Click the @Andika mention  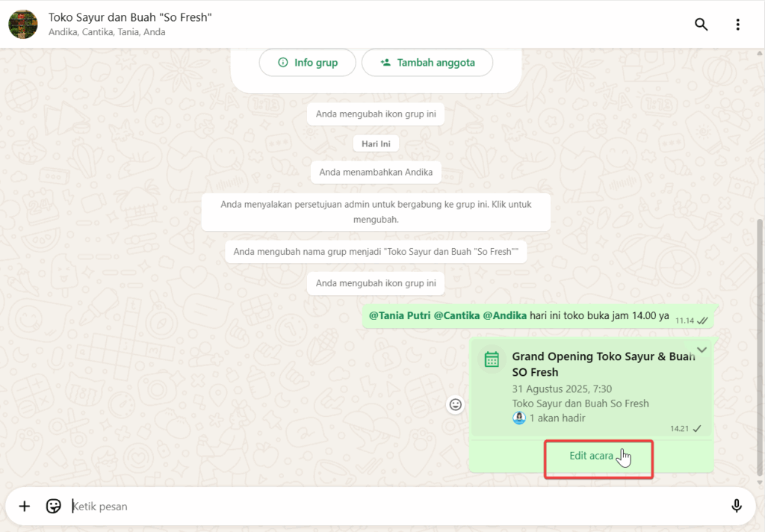tap(504, 315)
